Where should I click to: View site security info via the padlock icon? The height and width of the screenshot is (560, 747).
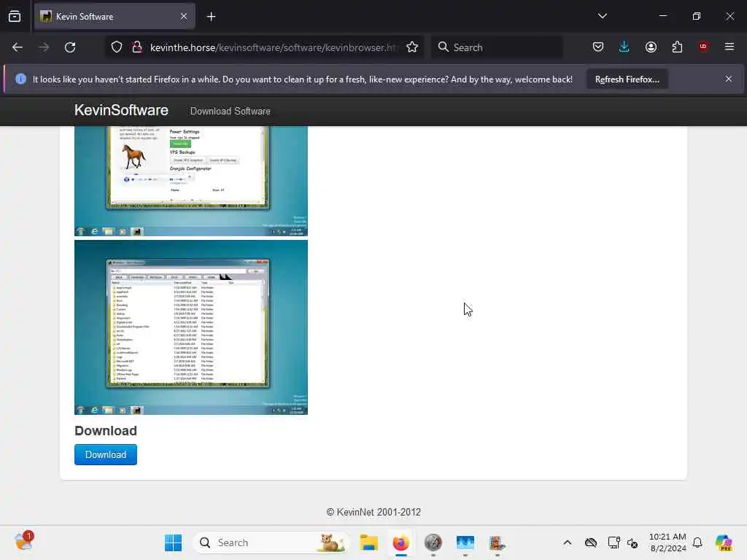pyautogui.click(x=137, y=47)
